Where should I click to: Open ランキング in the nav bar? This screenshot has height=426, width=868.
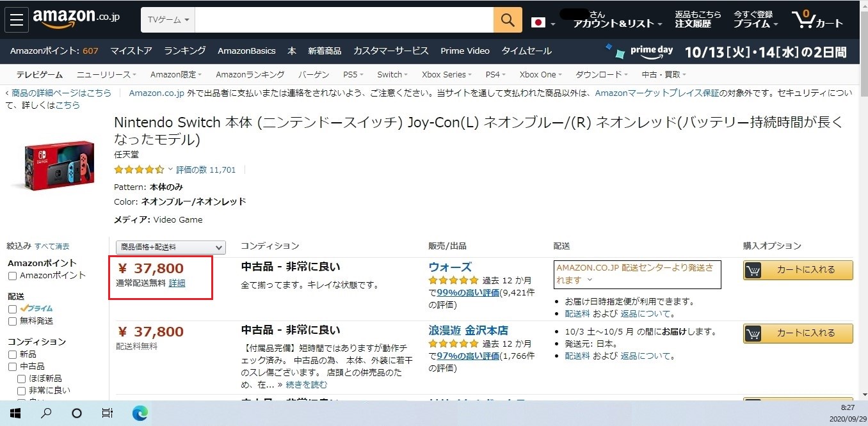point(185,51)
